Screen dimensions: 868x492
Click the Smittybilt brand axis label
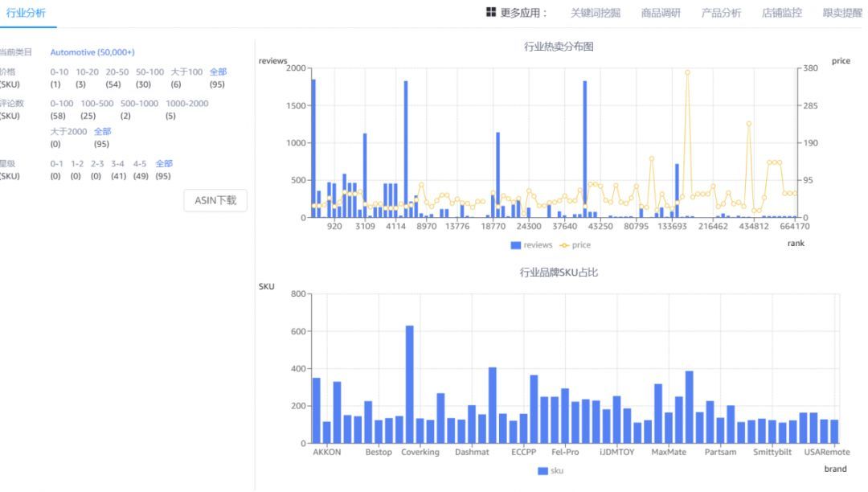point(772,452)
